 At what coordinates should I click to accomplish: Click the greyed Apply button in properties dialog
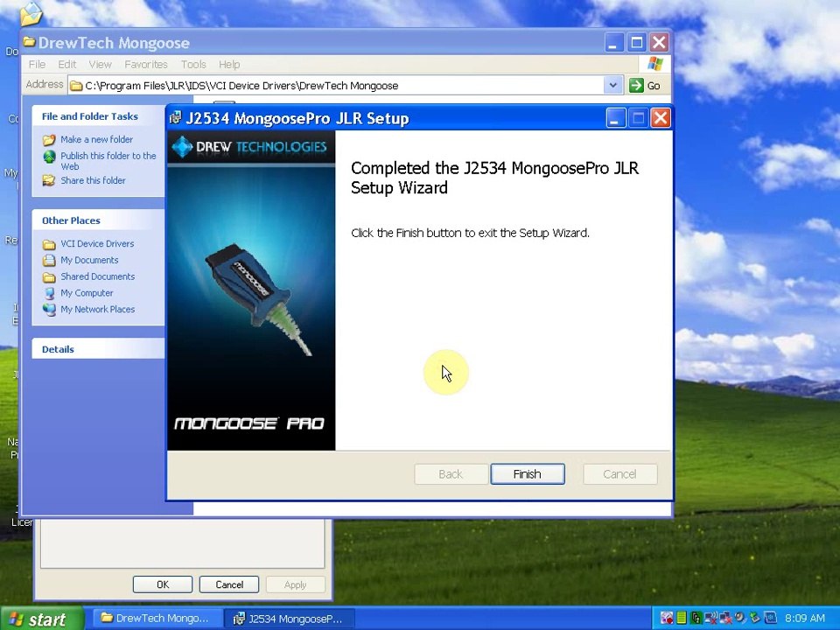pos(295,584)
